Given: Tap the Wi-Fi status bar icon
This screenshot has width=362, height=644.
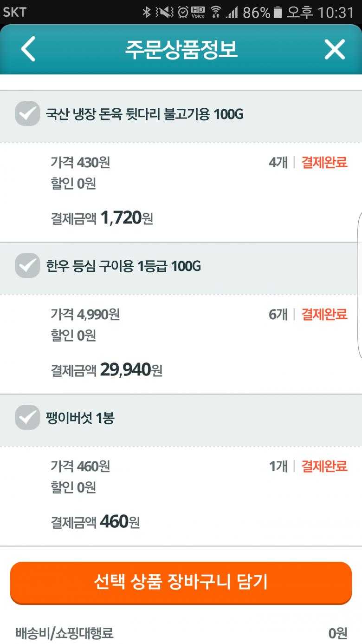Looking at the screenshot, I should (x=215, y=12).
